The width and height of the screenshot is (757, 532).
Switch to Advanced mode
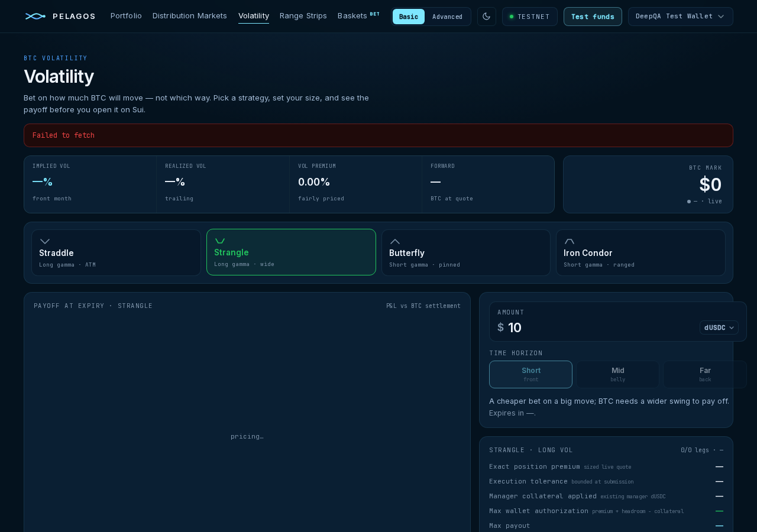point(447,17)
